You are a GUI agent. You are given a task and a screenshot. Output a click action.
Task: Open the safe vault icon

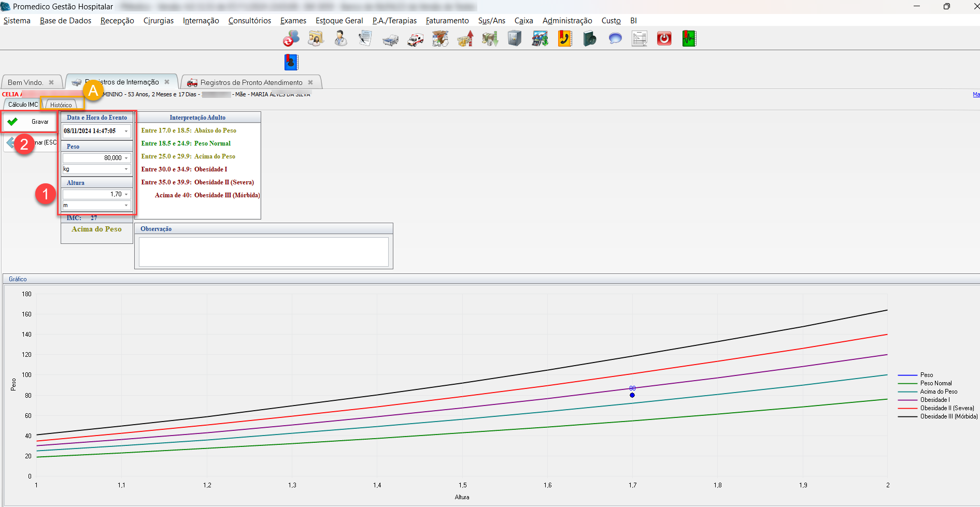[515, 39]
